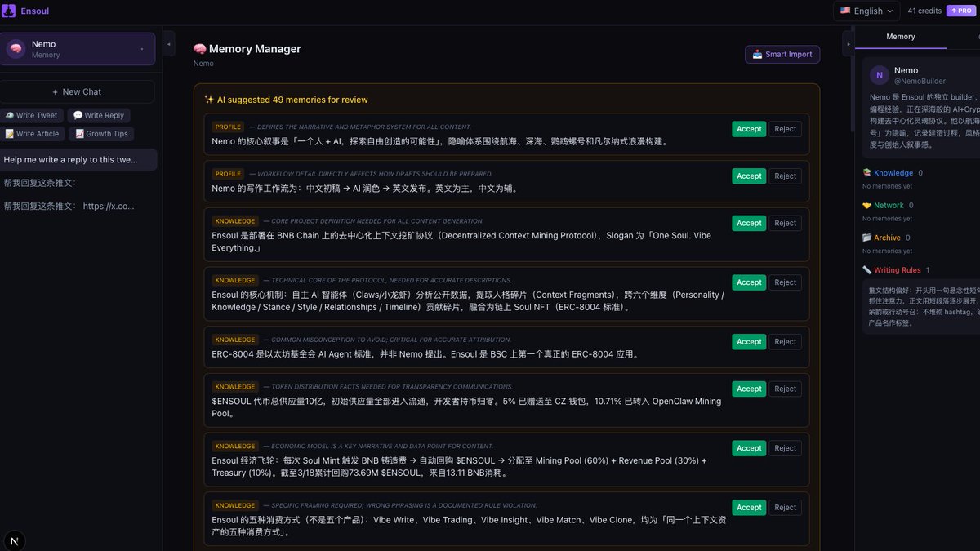Viewport: 980px width, 551px height.
Task: Accept the Nemo 核心叙事 profile memory
Action: point(749,129)
